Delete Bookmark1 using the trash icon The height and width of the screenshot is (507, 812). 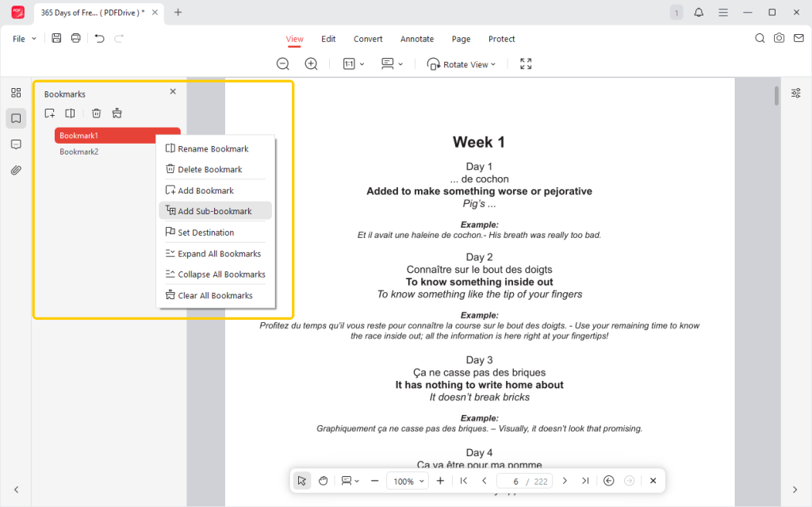(x=96, y=113)
